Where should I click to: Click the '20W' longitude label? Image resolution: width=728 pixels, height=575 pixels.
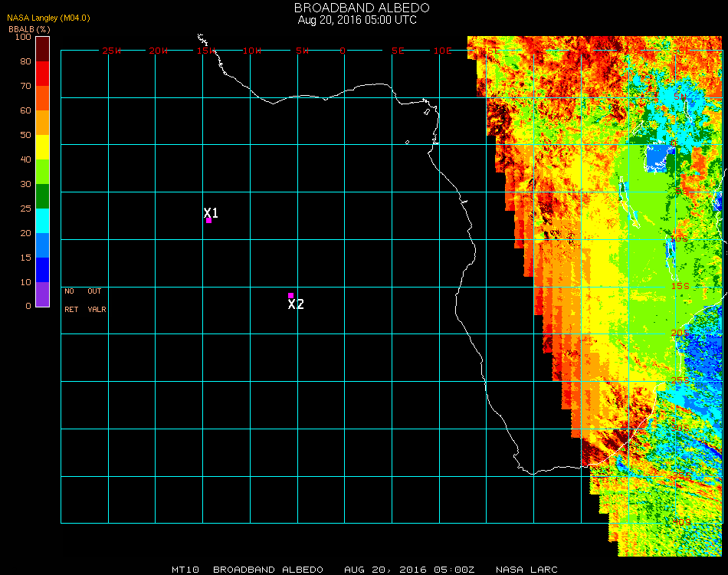pos(159,51)
